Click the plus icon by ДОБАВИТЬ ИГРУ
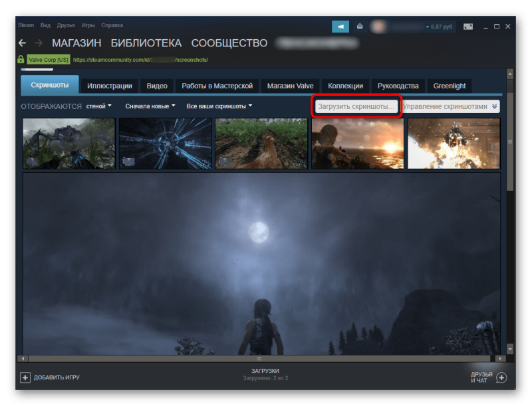The width and height of the screenshot is (532, 406). click(x=25, y=377)
